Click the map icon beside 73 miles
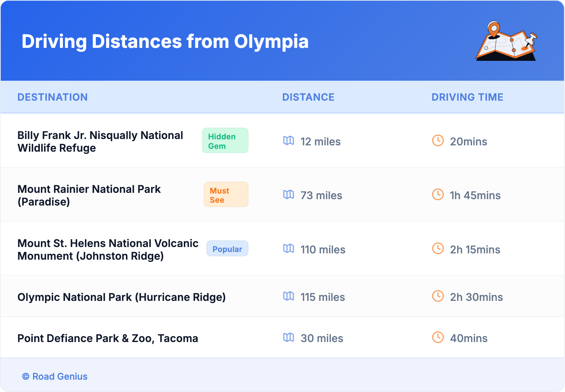This screenshot has width=565, height=392. pyautogui.click(x=288, y=195)
